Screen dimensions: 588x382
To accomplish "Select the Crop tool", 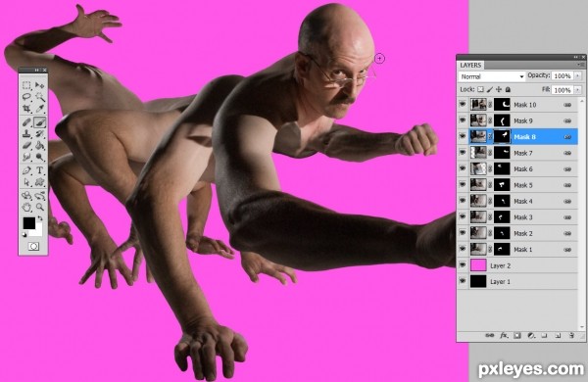I will click(26, 109).
